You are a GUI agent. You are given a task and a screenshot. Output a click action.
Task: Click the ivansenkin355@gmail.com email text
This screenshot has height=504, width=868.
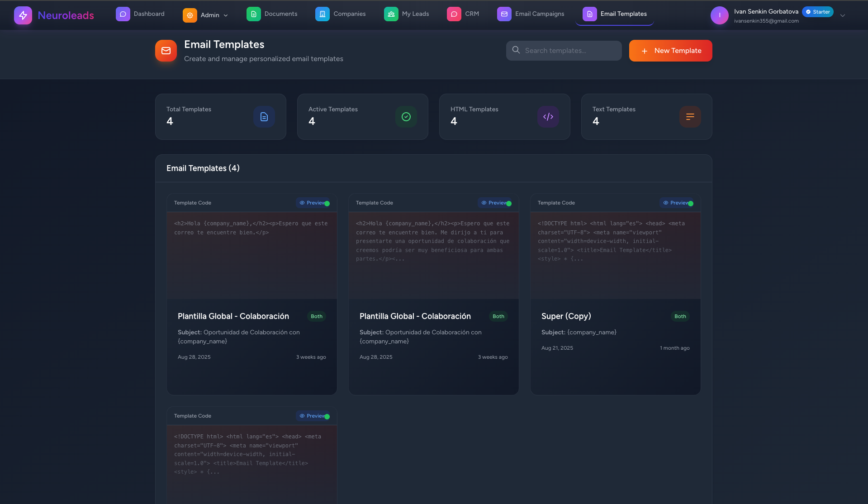point(766,21)
